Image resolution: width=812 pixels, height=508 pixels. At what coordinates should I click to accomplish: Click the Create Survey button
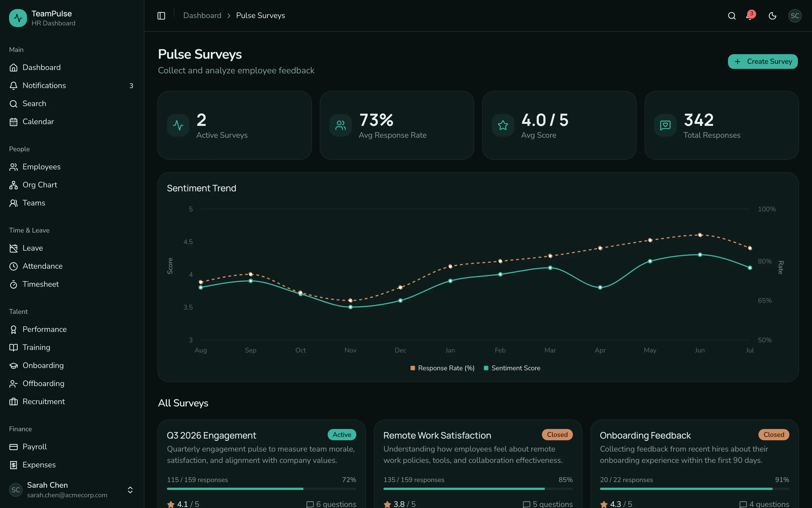tap(763, 62)
